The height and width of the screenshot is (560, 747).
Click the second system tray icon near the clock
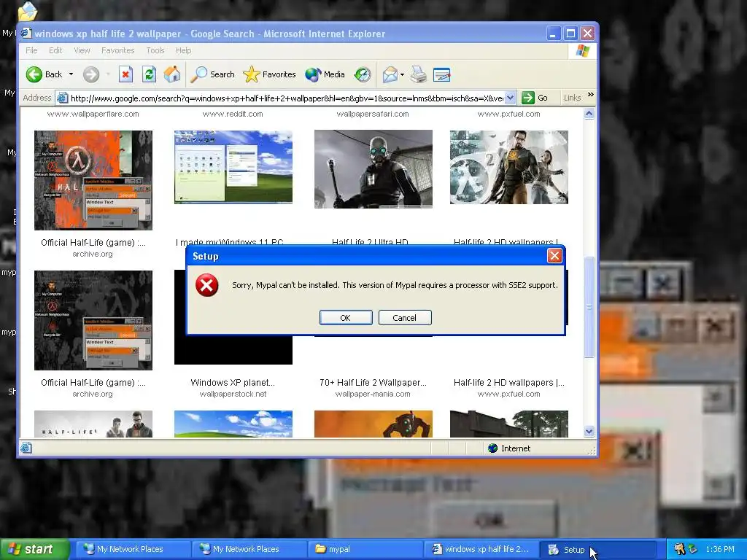(692, 549)
